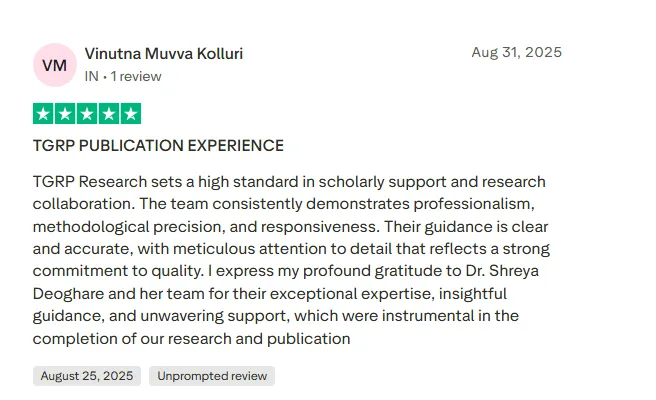
Task: Click the fourth green rating star
Action: tap(109, 114)
